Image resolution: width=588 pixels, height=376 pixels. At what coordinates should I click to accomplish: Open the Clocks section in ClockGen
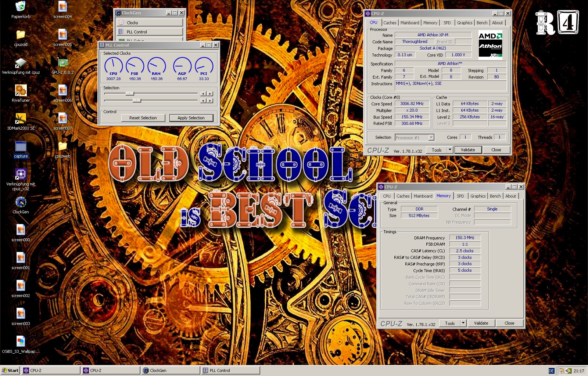(150, 23)
